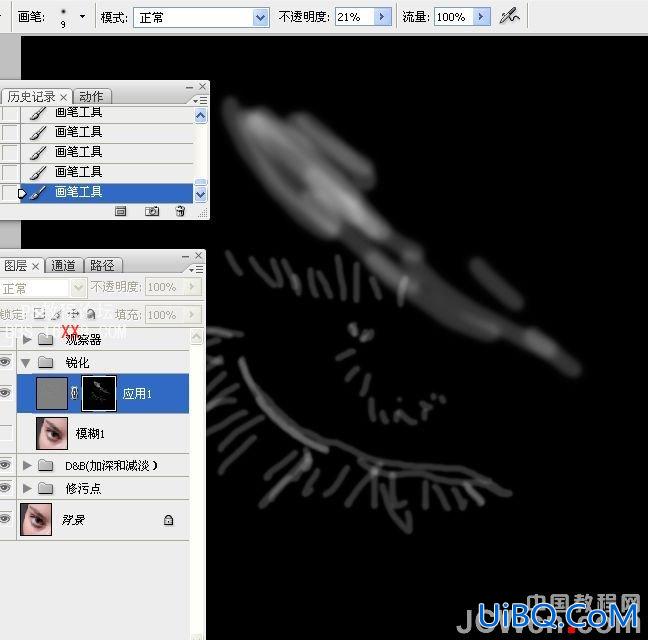Image resolution: width=648 pixels, height=640 pixels.
Task: Open the Layers panel flyout menu
Action: tap(196, 269)
